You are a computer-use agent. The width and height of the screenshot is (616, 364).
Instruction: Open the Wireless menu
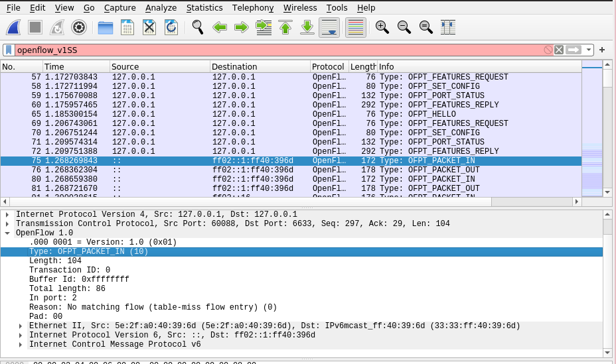(300, 8)
